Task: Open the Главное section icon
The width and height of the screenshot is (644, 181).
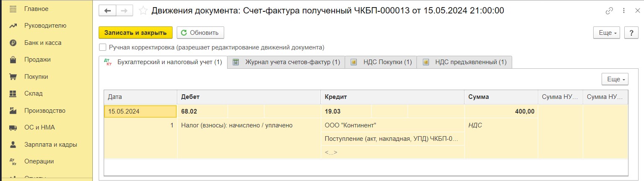Action: [x=13, y=9]
